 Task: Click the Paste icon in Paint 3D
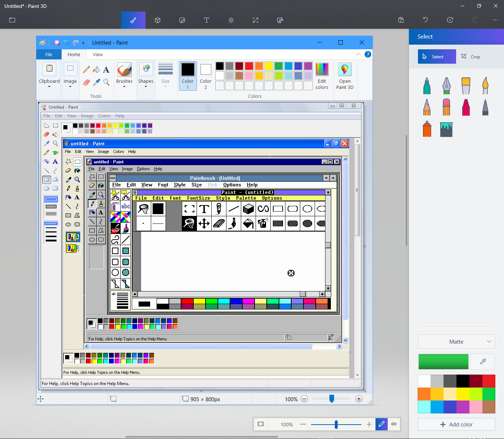tap(401, 20)
